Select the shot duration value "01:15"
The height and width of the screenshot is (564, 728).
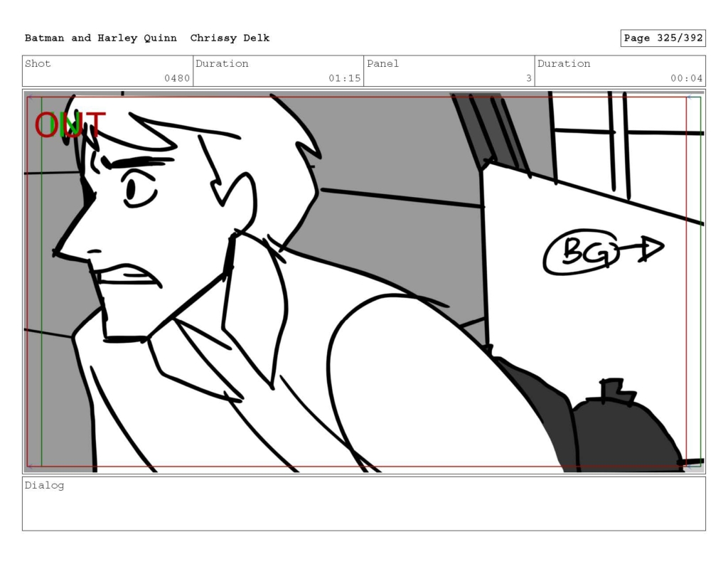click(345, 78)
